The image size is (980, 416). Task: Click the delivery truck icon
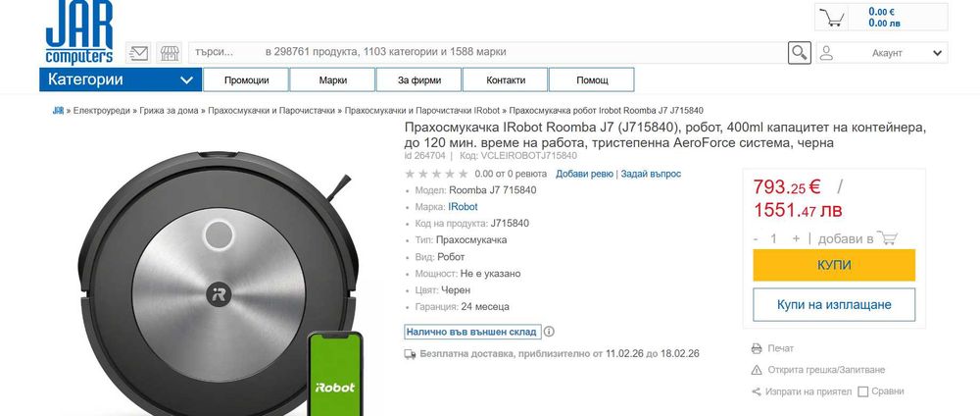(x=410, y=353)
